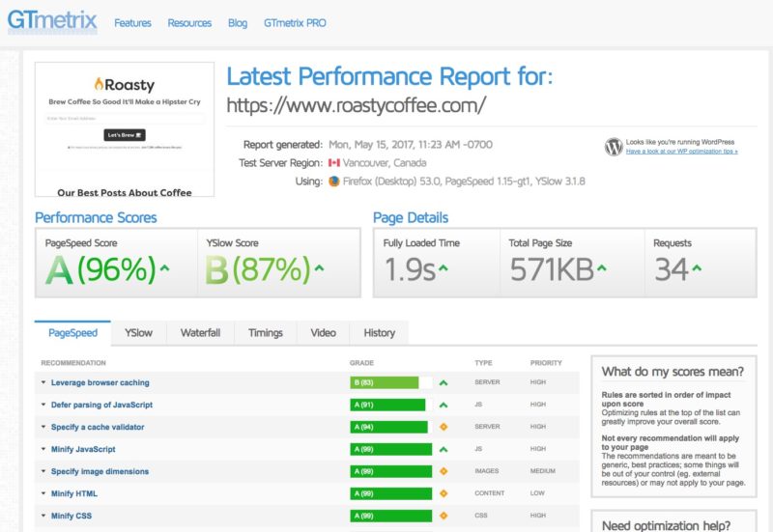Click the TYPE column header
The height and width of the screenshot is (532, 773).
click(x=484, y=363)
